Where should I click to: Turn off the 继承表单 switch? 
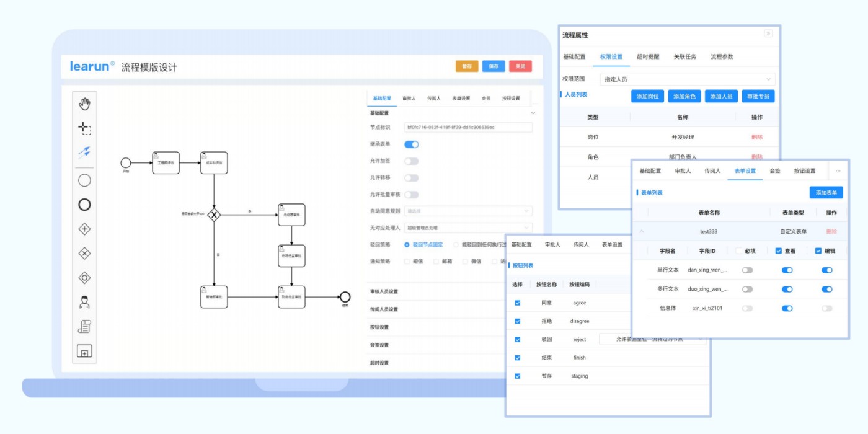pyautogui.click(x=412, y=144)
